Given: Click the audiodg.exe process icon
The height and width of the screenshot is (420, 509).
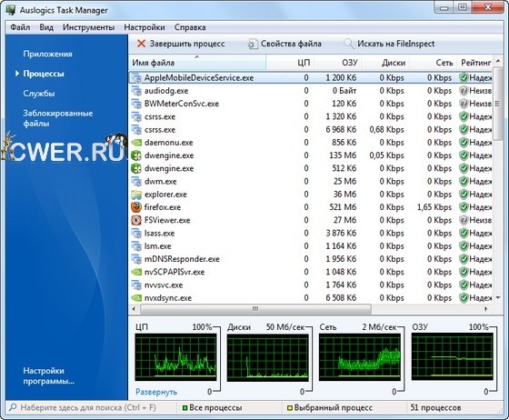Looking at the screenshot, I should [x=136, y=91].
